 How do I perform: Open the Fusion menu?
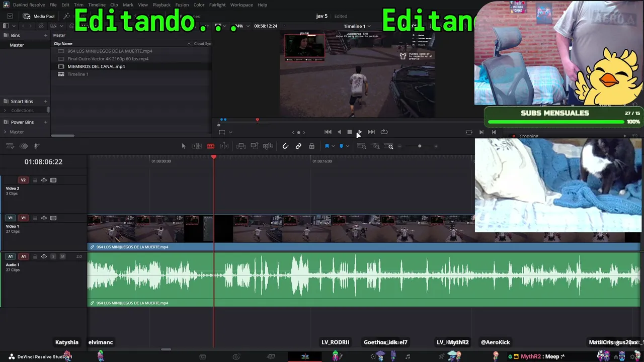point(182,5)
